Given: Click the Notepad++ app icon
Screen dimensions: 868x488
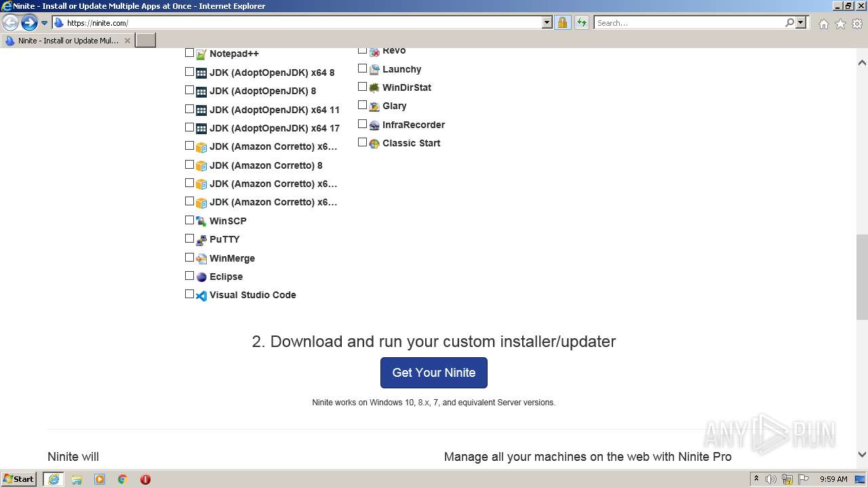Looking at the screenshot, I should [x=201, y=54].
